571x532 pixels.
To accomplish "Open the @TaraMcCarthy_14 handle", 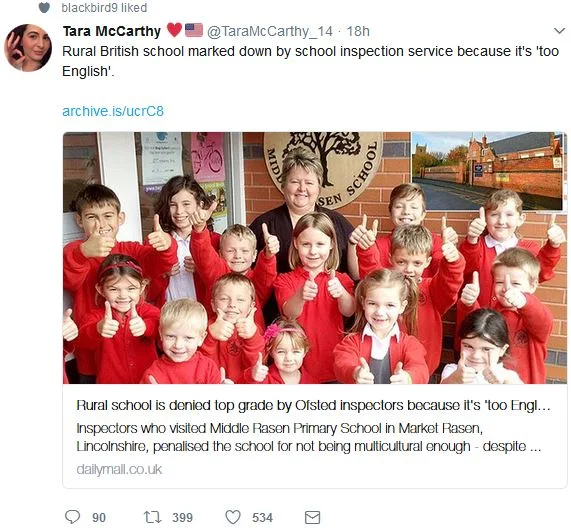I will pos(270,32).
